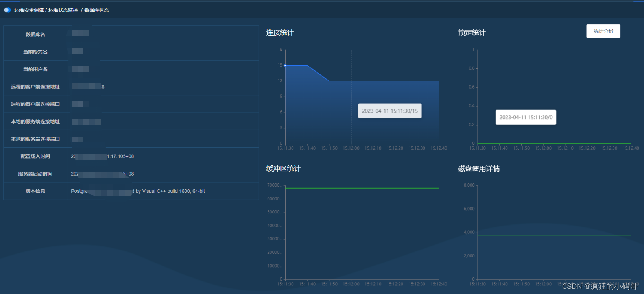Select the 远程的客户端连接端口 label
The height and width of the screenshot is (294, 644).
(x=35, y=104)
